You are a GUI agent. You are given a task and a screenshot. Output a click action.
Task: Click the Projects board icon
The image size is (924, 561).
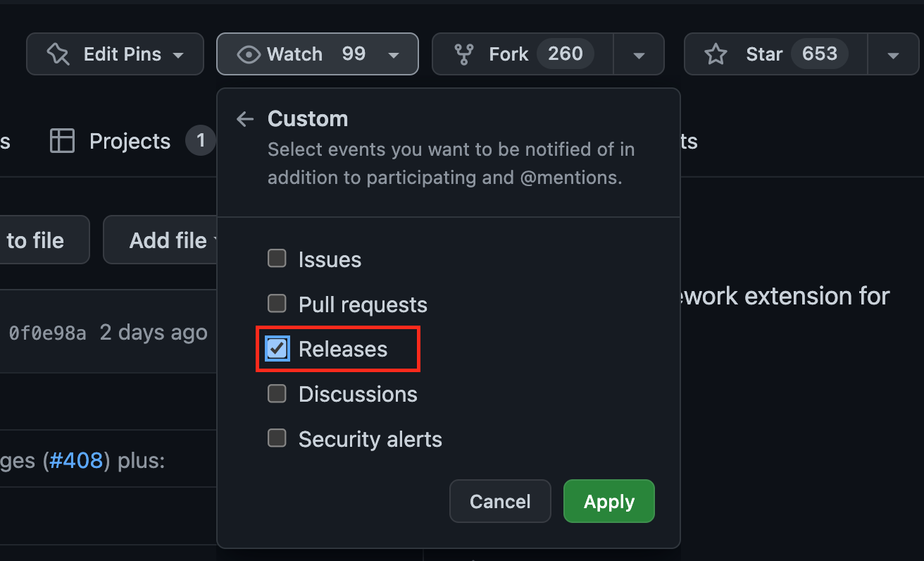[x=62, y=141]
